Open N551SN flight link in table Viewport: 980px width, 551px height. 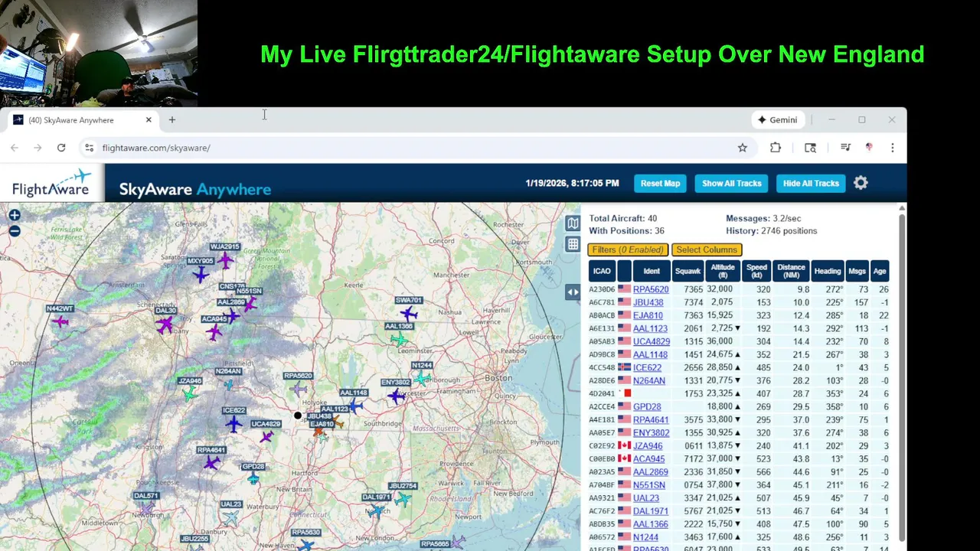click(x=649, y=484)
